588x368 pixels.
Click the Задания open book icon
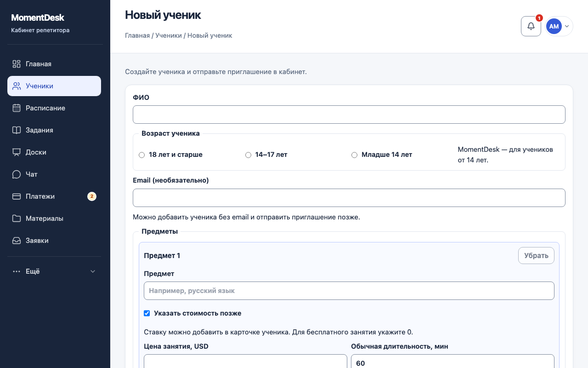[x=17, y=130]
